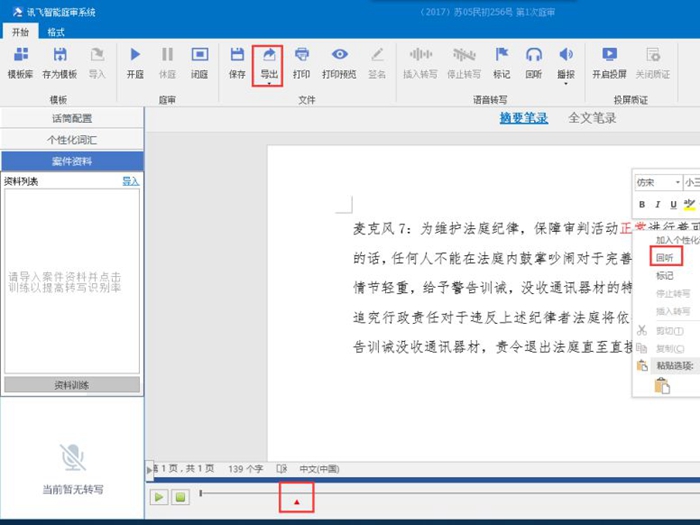
Task: Switch to the 全文笔录 view
Action: [x=592, y=118]
